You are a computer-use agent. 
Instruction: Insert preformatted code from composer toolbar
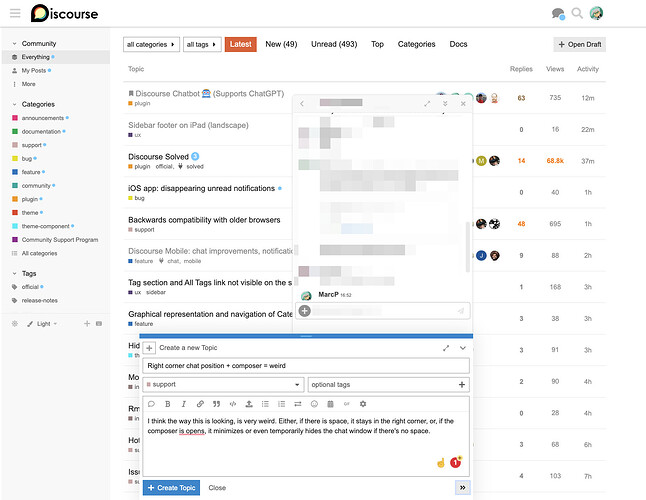pyautogui.click(x=233, y=404)
